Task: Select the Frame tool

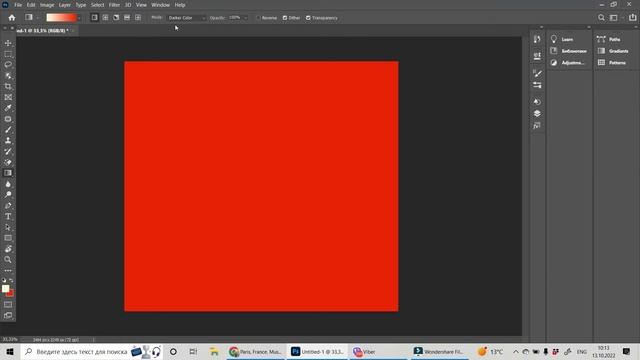Action: [x=8, y=97]
